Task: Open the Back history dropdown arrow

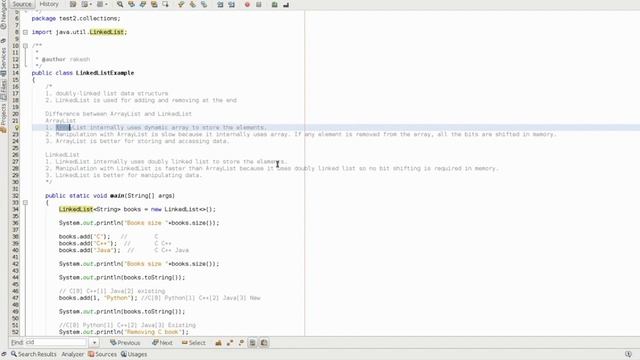Action: [90, 4]
